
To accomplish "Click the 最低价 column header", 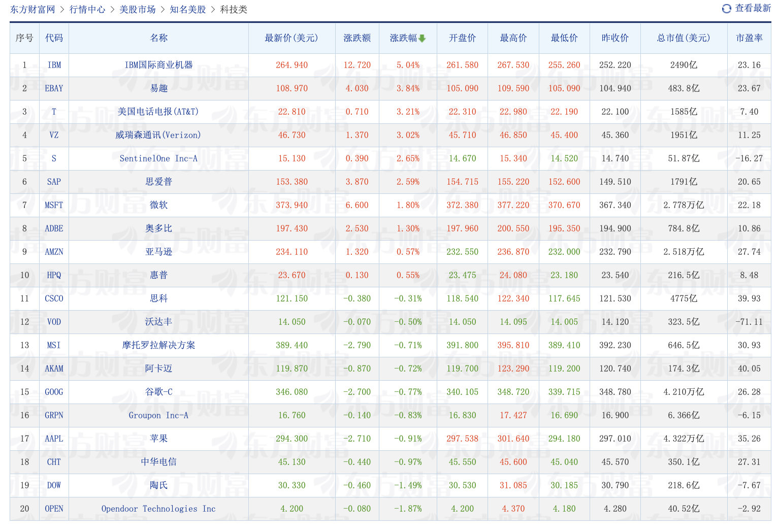I will coord(564,38).
